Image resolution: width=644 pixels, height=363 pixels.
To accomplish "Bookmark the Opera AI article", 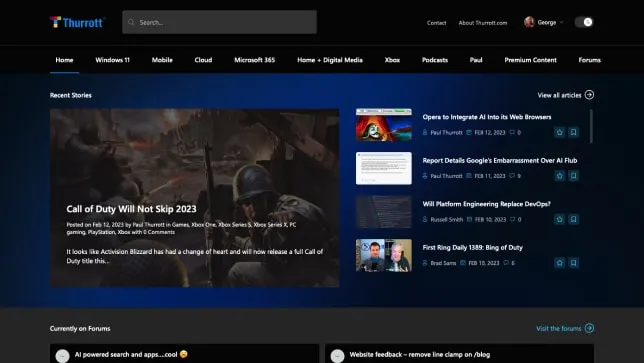I will [x=574, y=132].
